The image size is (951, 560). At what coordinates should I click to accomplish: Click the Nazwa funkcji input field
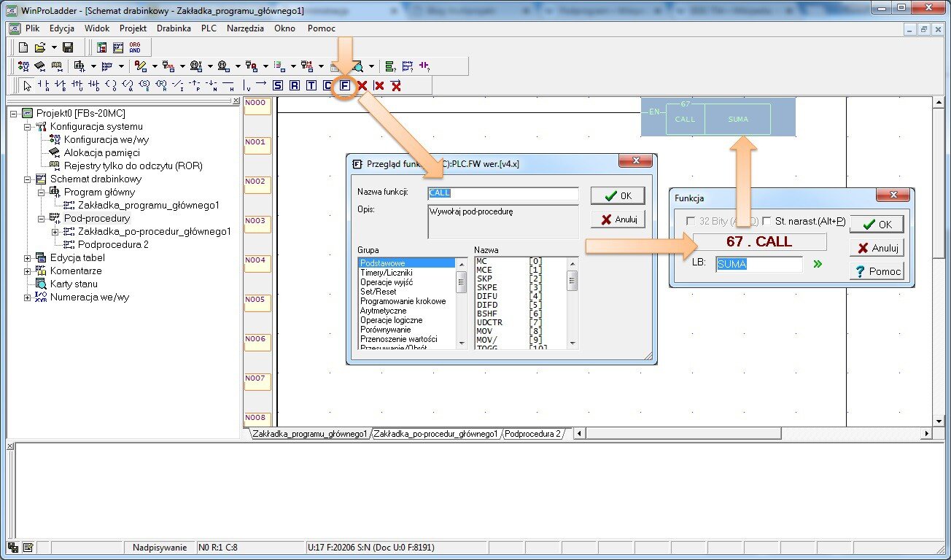pyautogui.click(x=503, y=193)
